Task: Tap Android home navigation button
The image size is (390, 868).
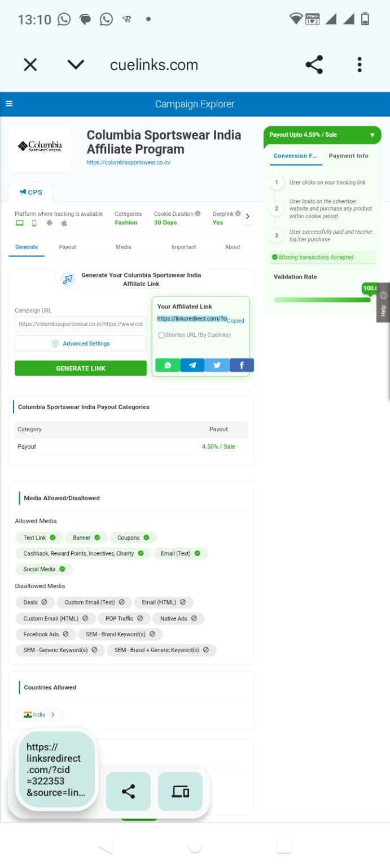Action: coord(195,846)
